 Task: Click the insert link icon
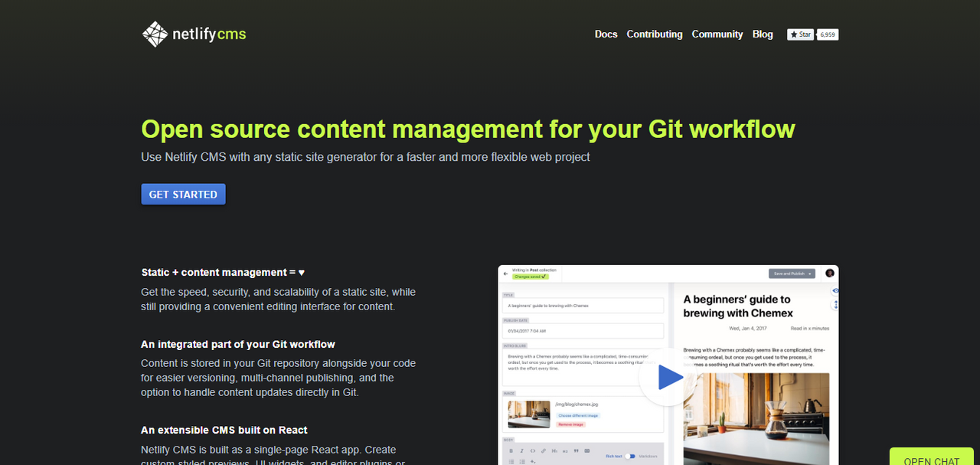544,450
